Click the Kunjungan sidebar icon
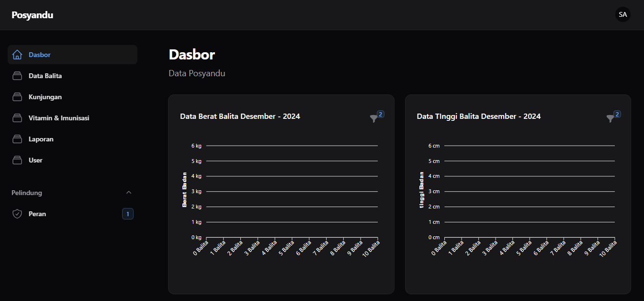The width and height of the screenshot is (644, 301). pyautogui.click(x=17, y=97)
